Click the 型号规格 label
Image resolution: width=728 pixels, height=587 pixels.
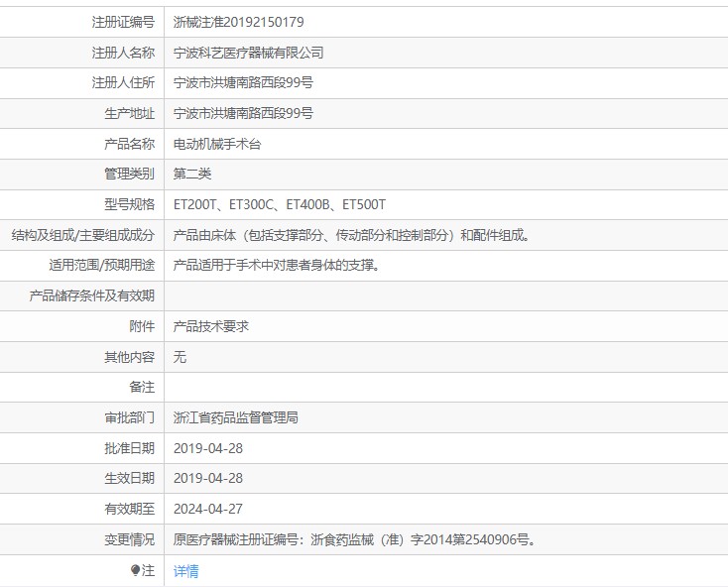coord(130,204)
